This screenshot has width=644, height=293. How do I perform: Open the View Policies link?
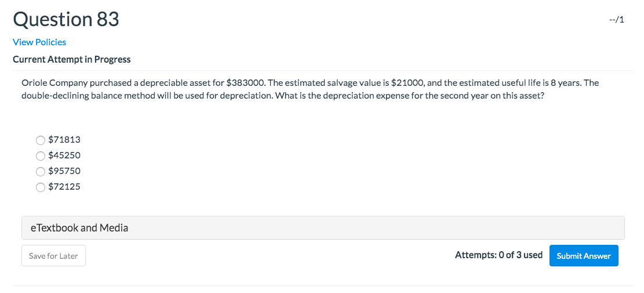tap(39, 42)
